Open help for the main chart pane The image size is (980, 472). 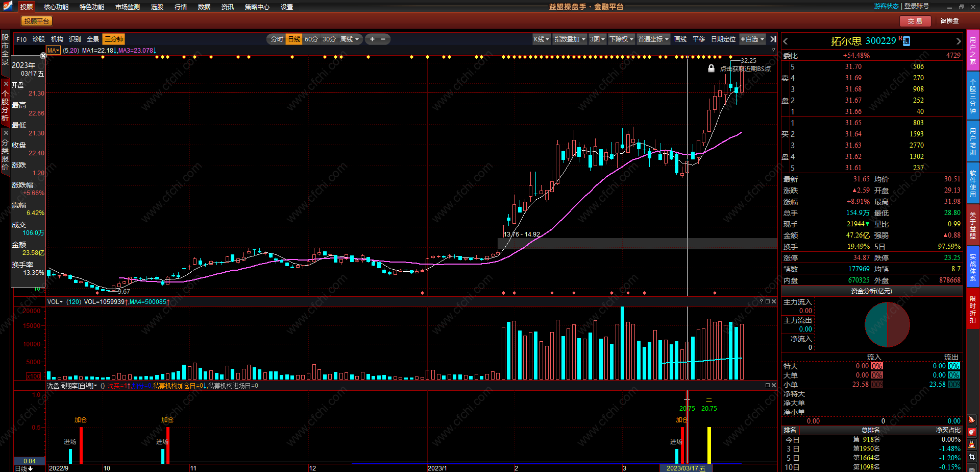[774, 50]
